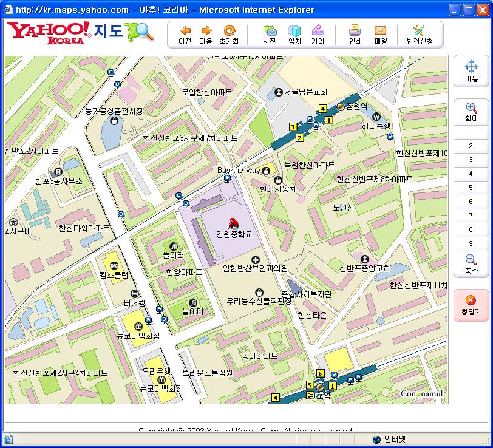Send map by 메일 icon

381,31
